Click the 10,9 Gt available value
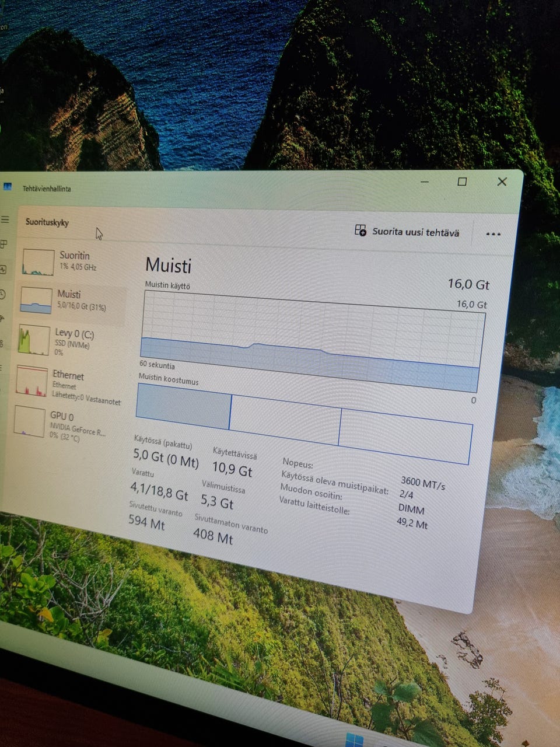The height and width of the screenshot is (747, 560). tap(232, 469)
